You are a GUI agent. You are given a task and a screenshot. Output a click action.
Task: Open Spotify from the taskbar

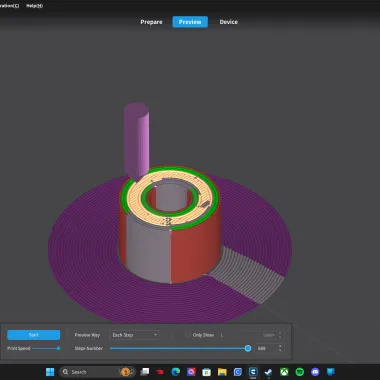(x=300, y=372)
